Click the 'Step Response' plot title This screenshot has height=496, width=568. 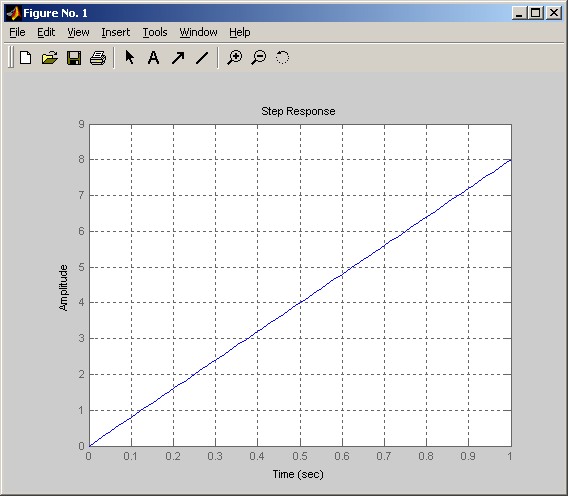point(298,111)
